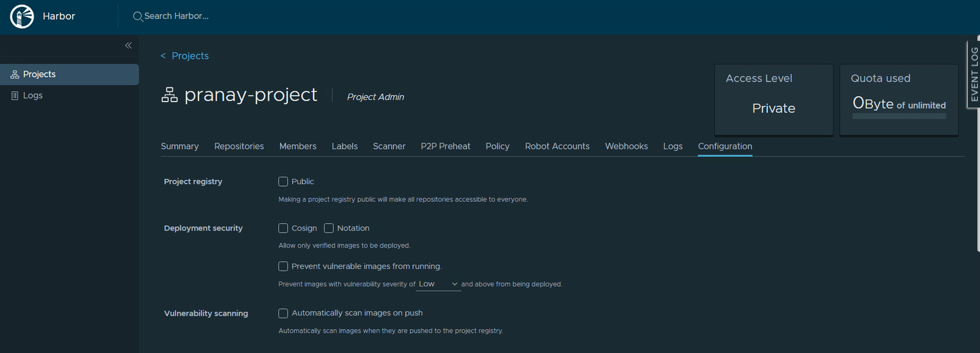This screenshot has height=353, width=980.
Task: Click the Harbor title text
Action: (59, 17)
